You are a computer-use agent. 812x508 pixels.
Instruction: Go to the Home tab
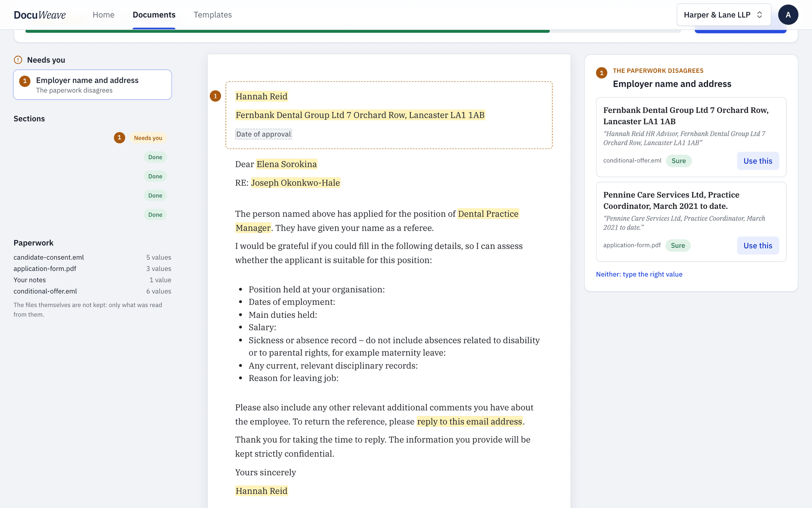click(104, 15)
